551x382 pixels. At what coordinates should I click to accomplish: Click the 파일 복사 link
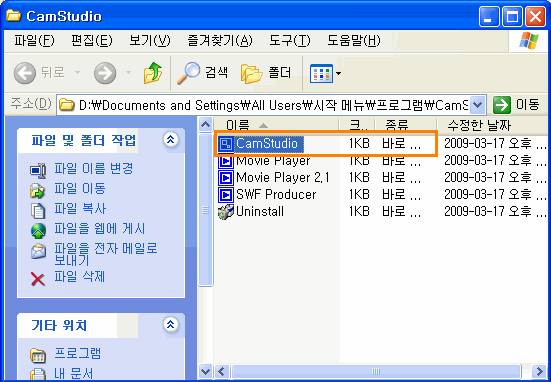[80, 209]
